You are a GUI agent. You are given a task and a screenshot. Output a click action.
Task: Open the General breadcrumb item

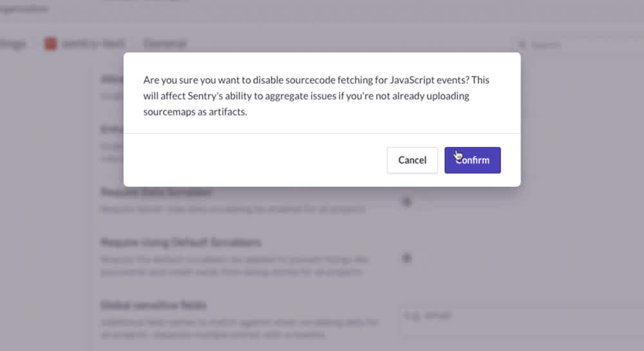pos(165,44)
